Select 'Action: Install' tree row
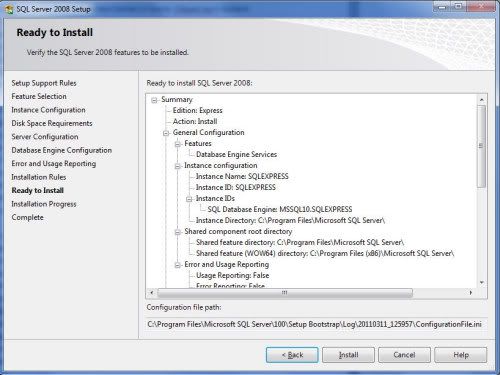This screenshot has width=500, height=375. coord(195,121)
